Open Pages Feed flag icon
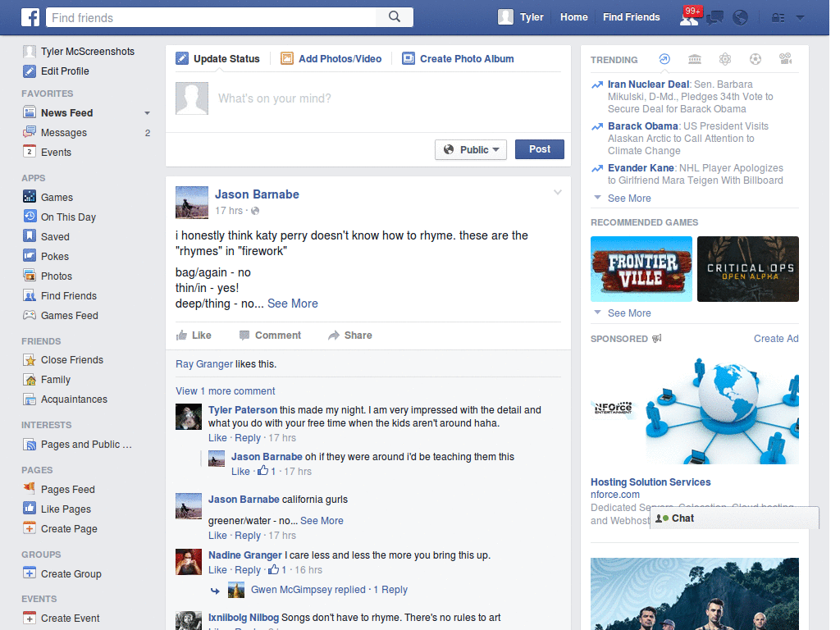This screenshot has height=630, width=840. click(x=30, y=489)
